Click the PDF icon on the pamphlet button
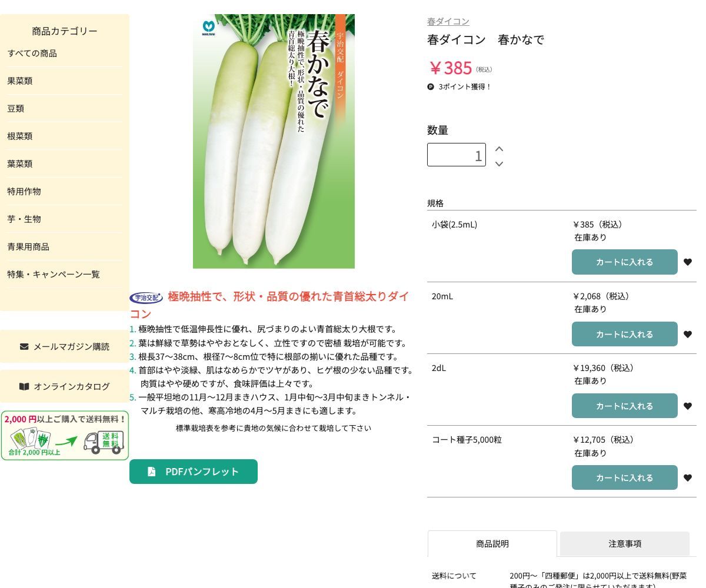706x588 pixels. 151,471
